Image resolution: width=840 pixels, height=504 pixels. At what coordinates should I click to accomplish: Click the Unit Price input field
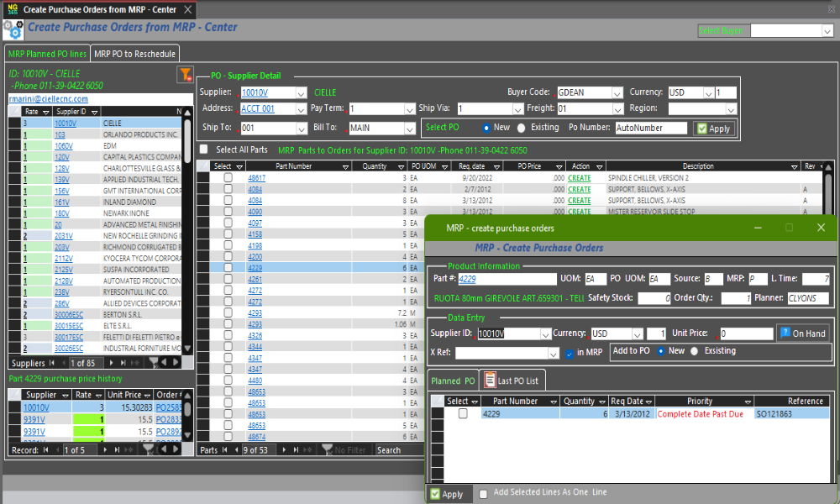click(x=745, y=333)
